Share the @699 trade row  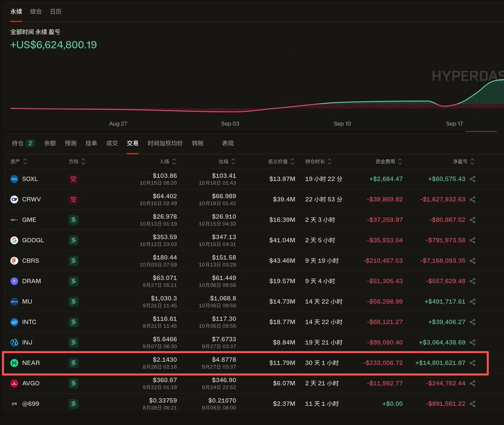coord(472,404)
